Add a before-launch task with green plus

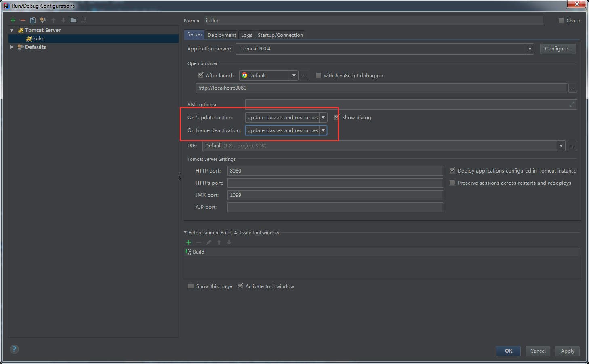tap(189, 242)
